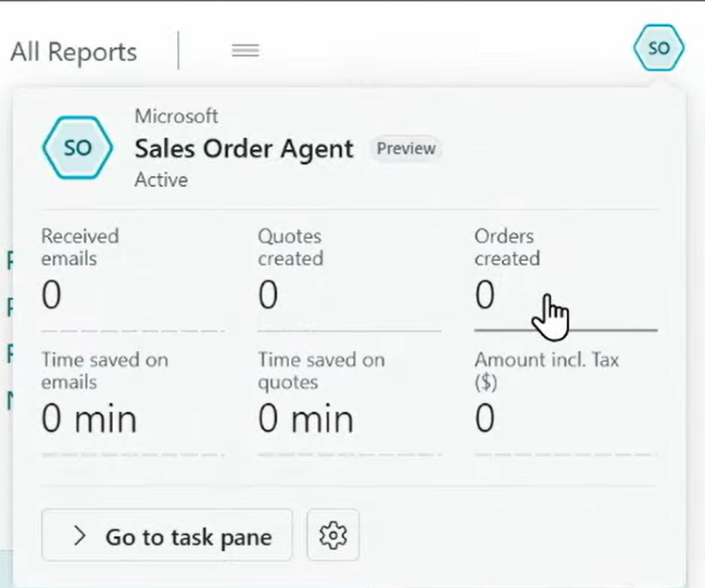The image size is (705, 588).
Task: Open the Orders created tile
Action: pyautogui.click(x=566, y=278)
